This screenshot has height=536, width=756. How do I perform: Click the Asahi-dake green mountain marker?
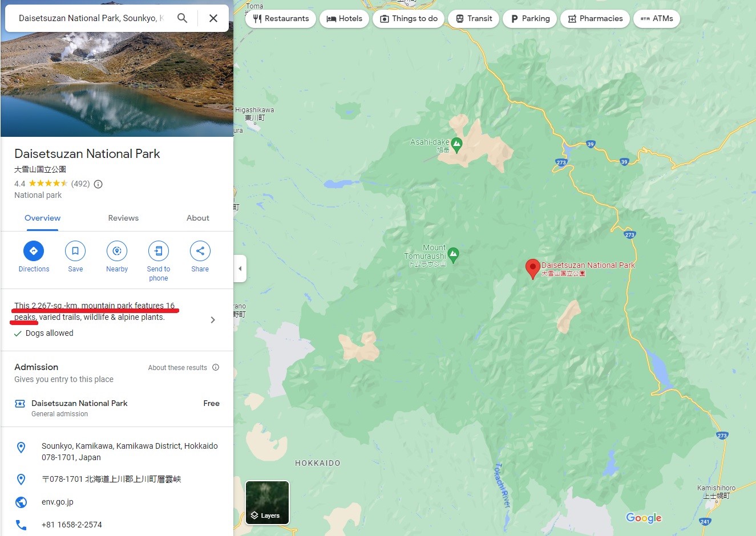pos(456,145)
